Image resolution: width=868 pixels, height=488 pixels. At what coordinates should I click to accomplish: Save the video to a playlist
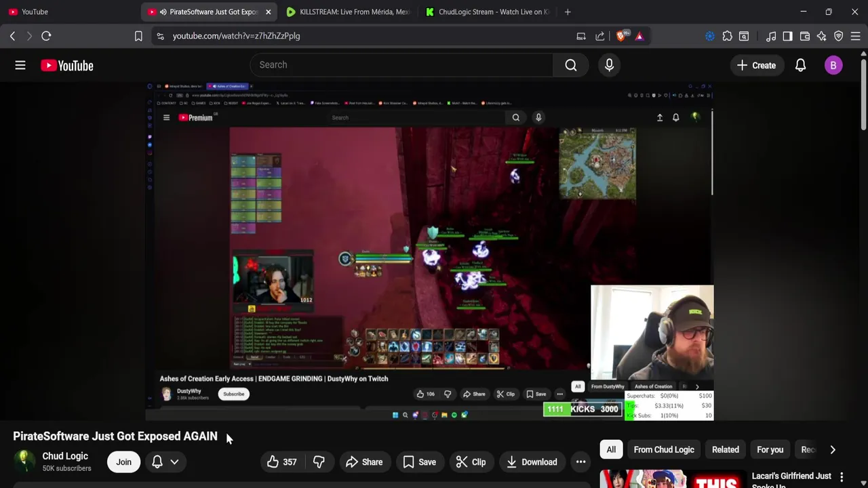point(419,462)
